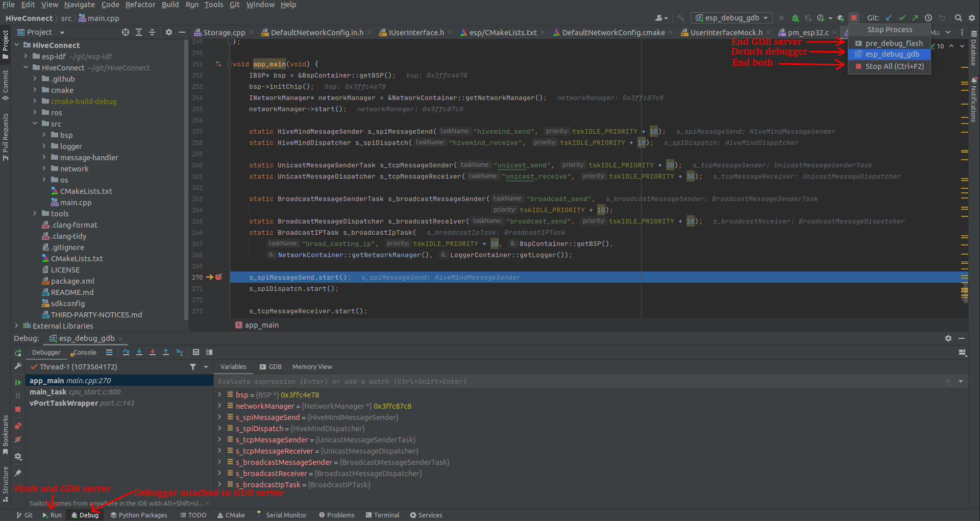This screenshot has height=521, width=980.
Task: Toggle the Commit tool window stripe button
Action: coord(5,85)
